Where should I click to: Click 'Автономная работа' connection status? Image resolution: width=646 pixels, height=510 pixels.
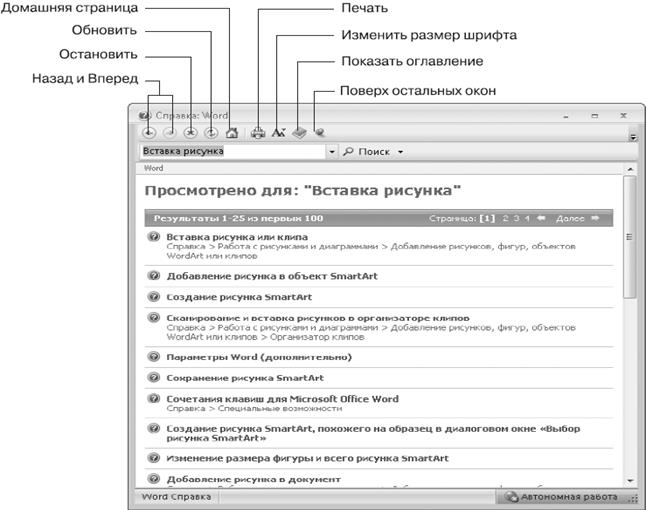click(x=562, y=497)
